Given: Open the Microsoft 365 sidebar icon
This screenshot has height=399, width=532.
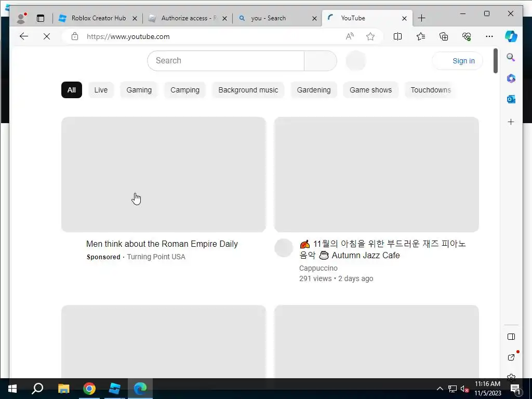Looking at the screenshot, I should pyautogui.click(x=511, y=78).
